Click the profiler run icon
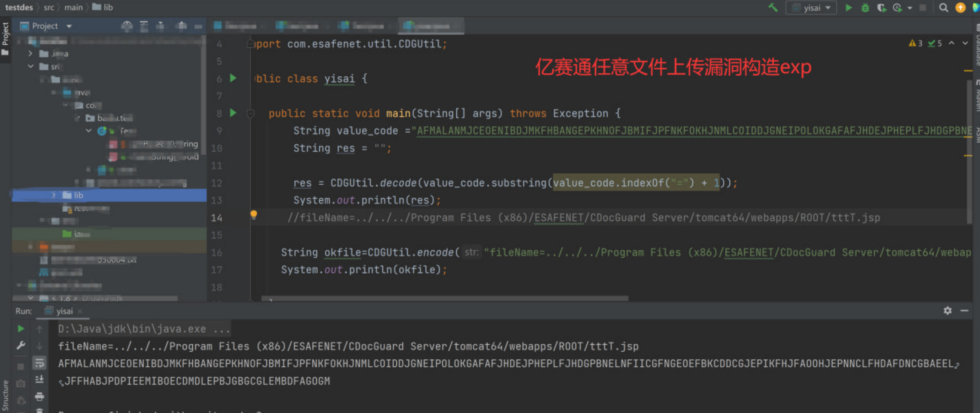Viewport: 980px width, 413px height. click(x=898, y=8)
